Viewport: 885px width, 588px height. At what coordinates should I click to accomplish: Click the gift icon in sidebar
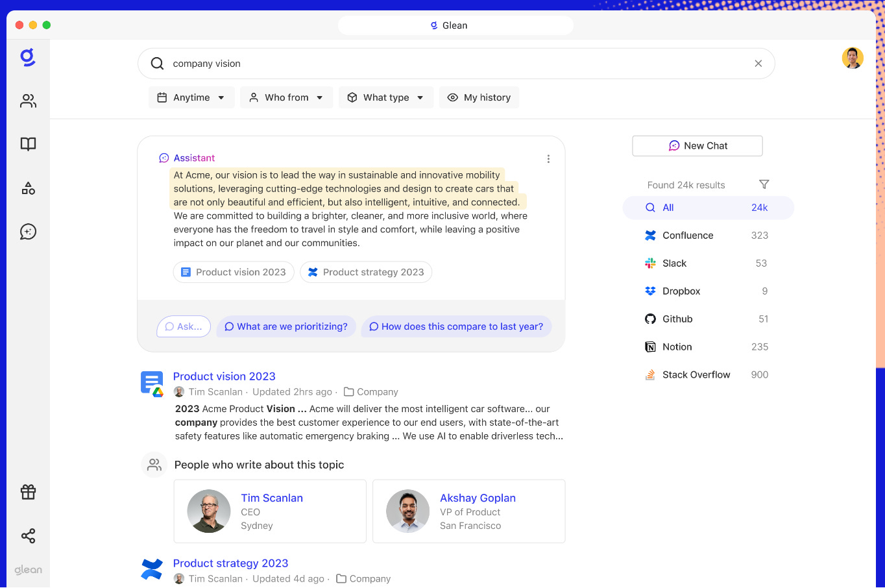[28, 492]
